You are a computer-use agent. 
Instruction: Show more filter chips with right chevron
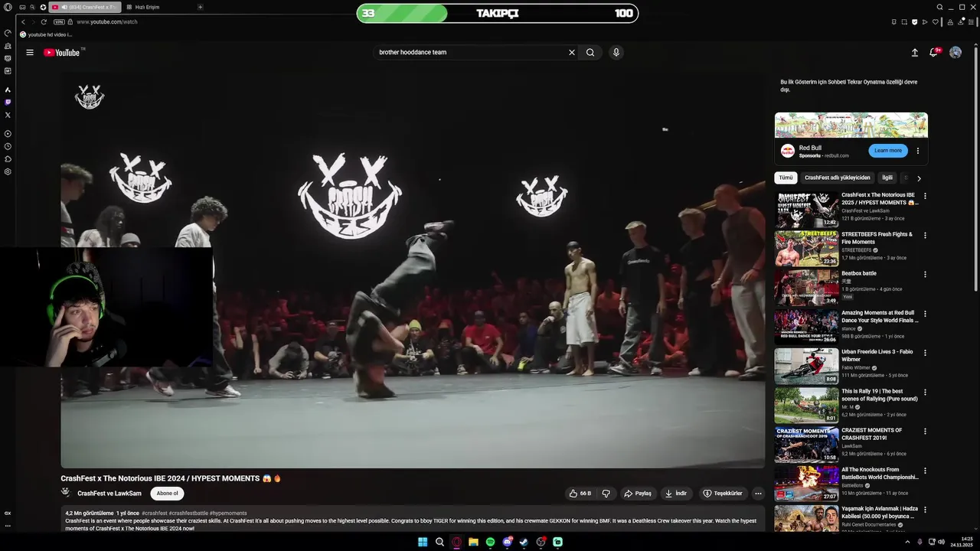point(919,178)
